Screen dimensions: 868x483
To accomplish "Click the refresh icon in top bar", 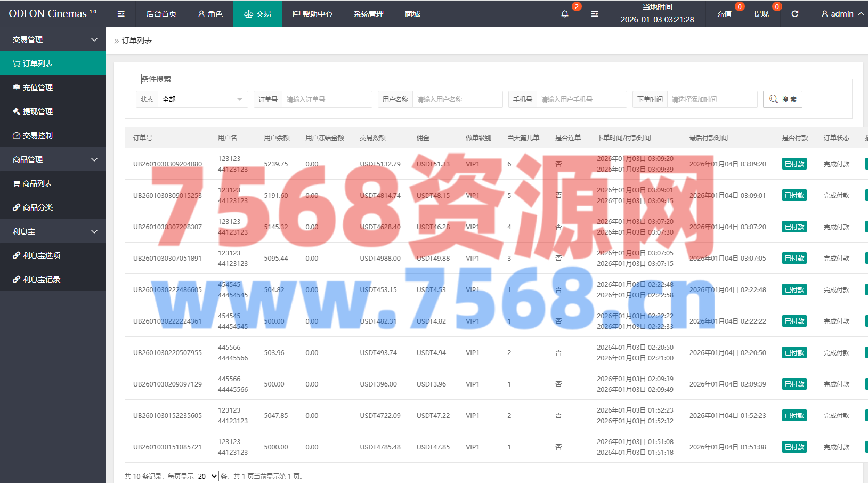I will (794, 14).
